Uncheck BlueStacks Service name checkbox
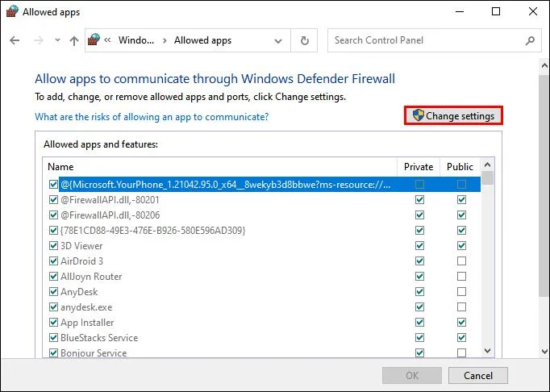The width and height of the screenshot is (550, 392). 53,338
